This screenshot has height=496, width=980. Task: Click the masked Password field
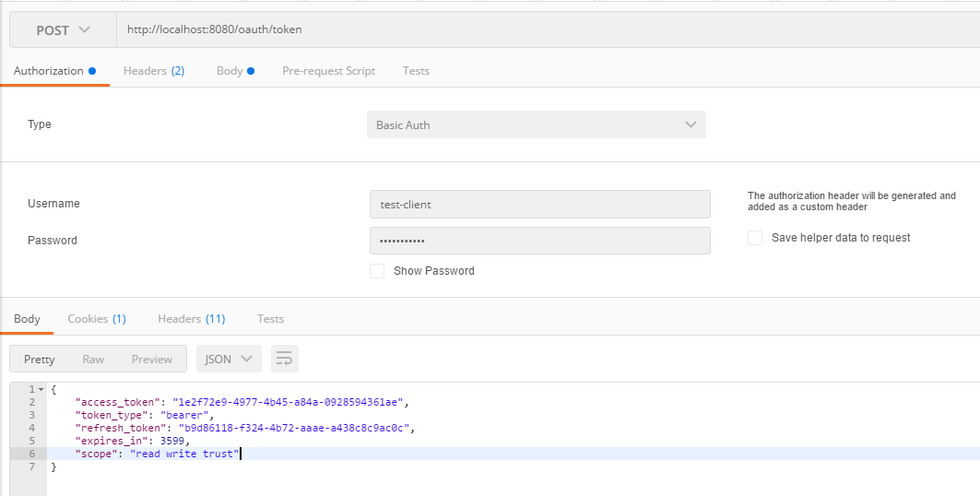540,241
